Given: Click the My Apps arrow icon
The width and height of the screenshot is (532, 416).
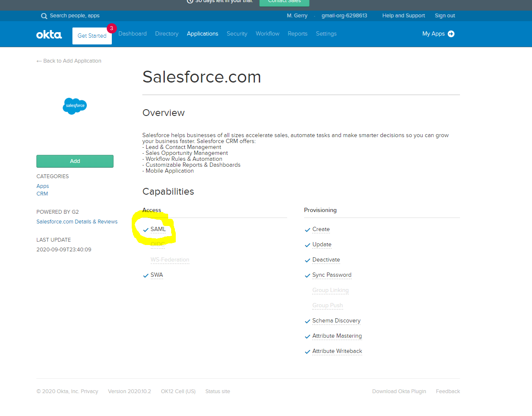Looking at the screenshot, I should pos(450,33).
